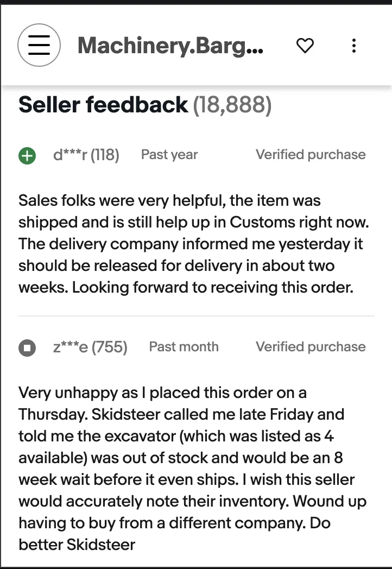The width and height of the screenshot is (392, 569).
Task: Open the hamburger menu
Action: (x=39, y=46)
